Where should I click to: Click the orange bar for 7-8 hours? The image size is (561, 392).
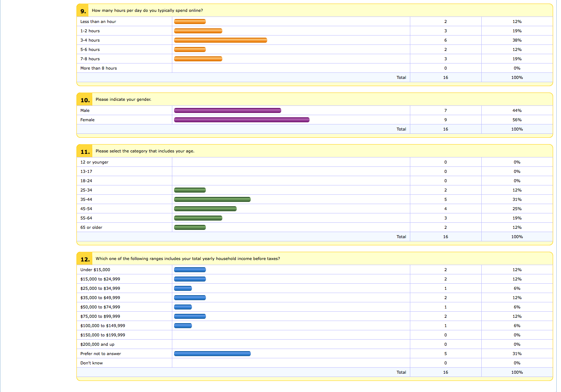(198, 59)
